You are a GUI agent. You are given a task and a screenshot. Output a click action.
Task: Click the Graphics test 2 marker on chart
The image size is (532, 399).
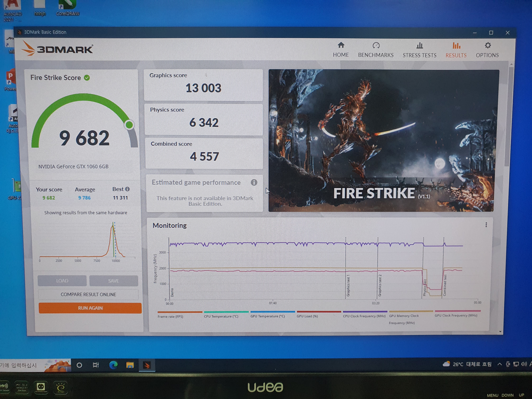click(380, 285)
